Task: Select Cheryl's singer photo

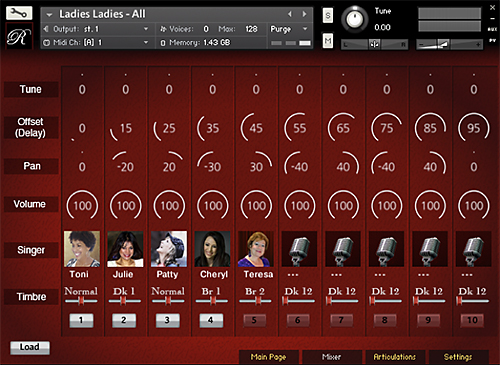Action: [x=212, y=249]
